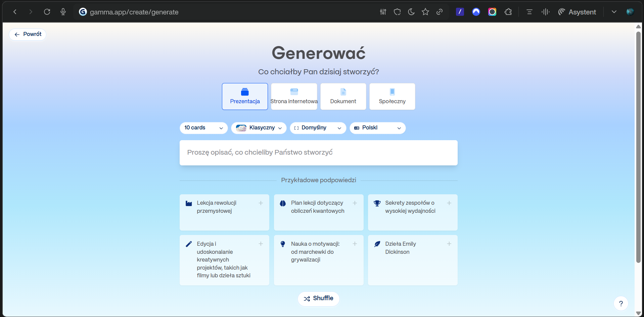644x317 pixels.
Task: Reload the page with refresh icon
Action: point(47,12)
